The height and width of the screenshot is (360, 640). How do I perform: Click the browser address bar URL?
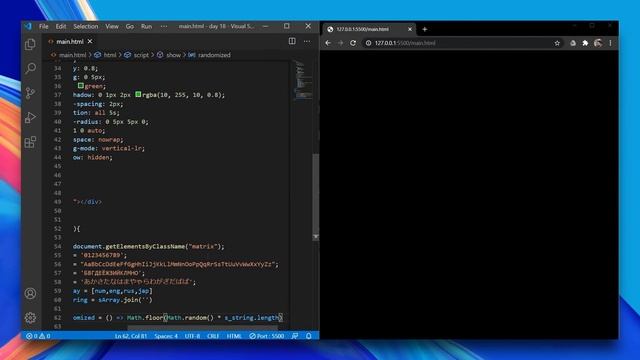405,43
